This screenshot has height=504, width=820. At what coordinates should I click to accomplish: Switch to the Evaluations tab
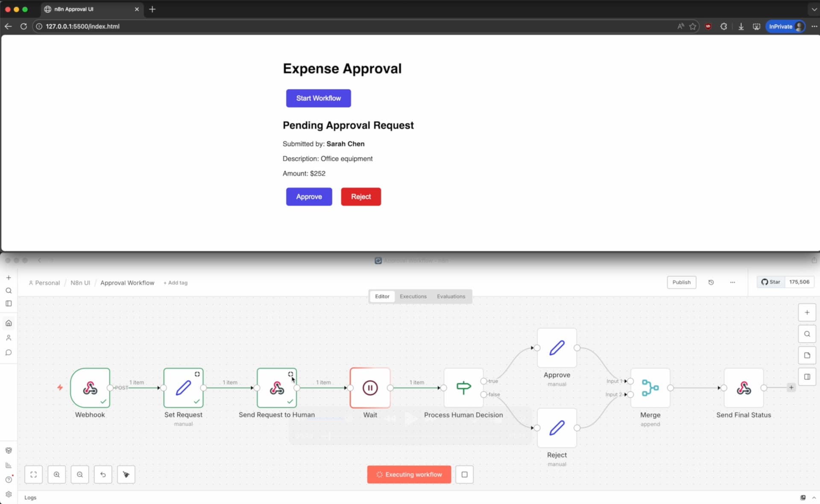451,296
